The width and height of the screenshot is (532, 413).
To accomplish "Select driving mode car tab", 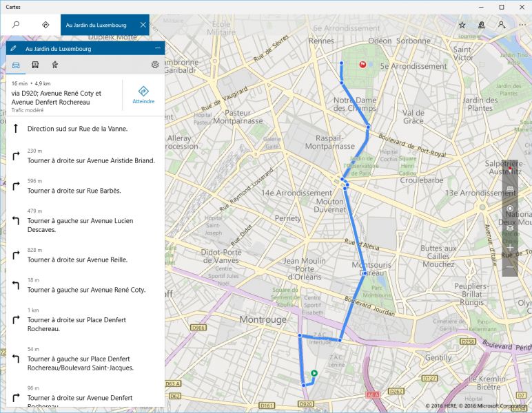I will tap(16, 65).
